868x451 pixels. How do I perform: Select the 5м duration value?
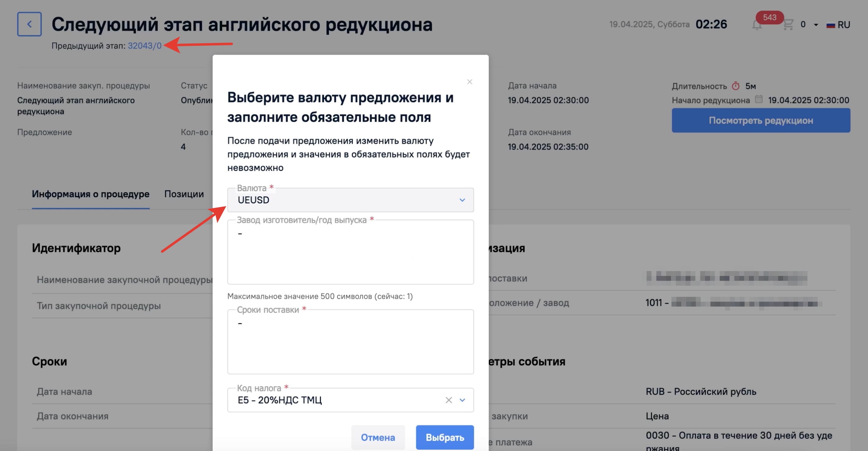tap(750, 86)
